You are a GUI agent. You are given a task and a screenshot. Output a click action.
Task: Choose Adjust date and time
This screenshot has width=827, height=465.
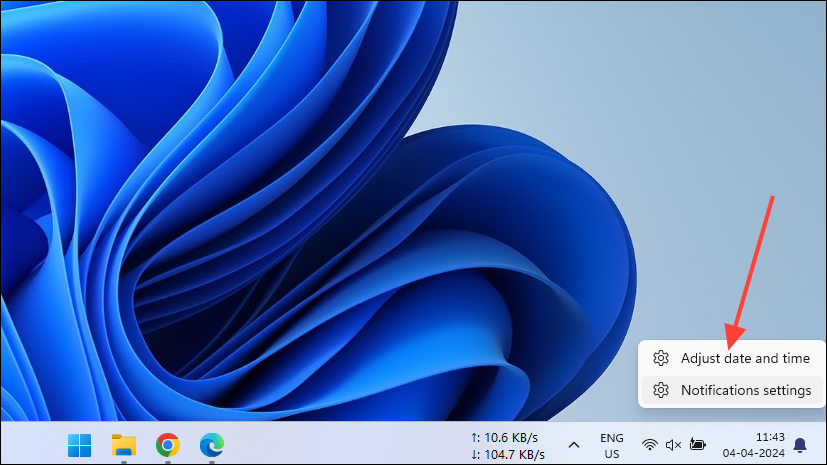point(732,359)
